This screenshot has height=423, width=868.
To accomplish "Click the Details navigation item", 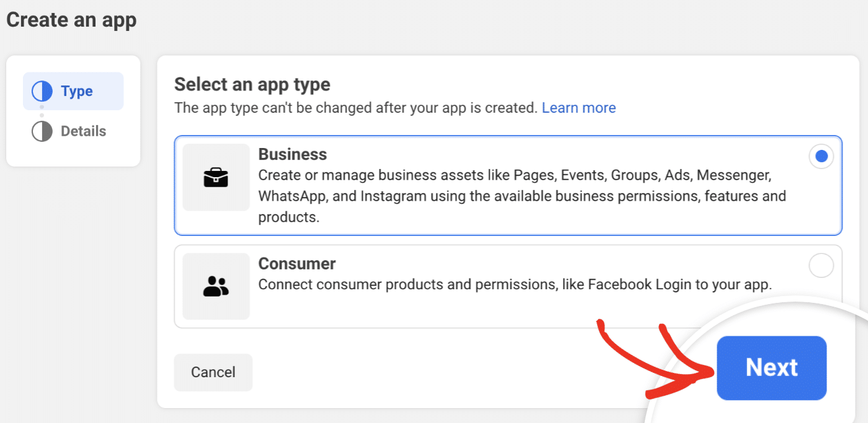I will click(x=84, y=131).
